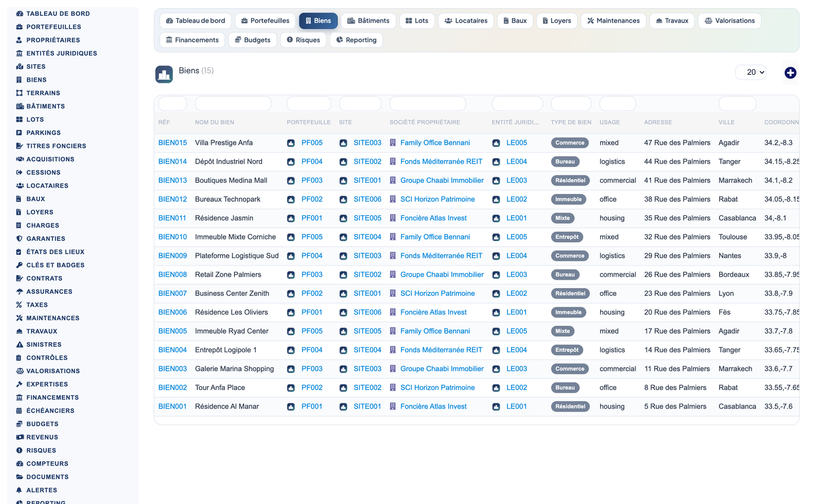Click the Mixte badge in the BIEN005 row
This screenshot has height=504, width=815.
(x=563, y=331)
